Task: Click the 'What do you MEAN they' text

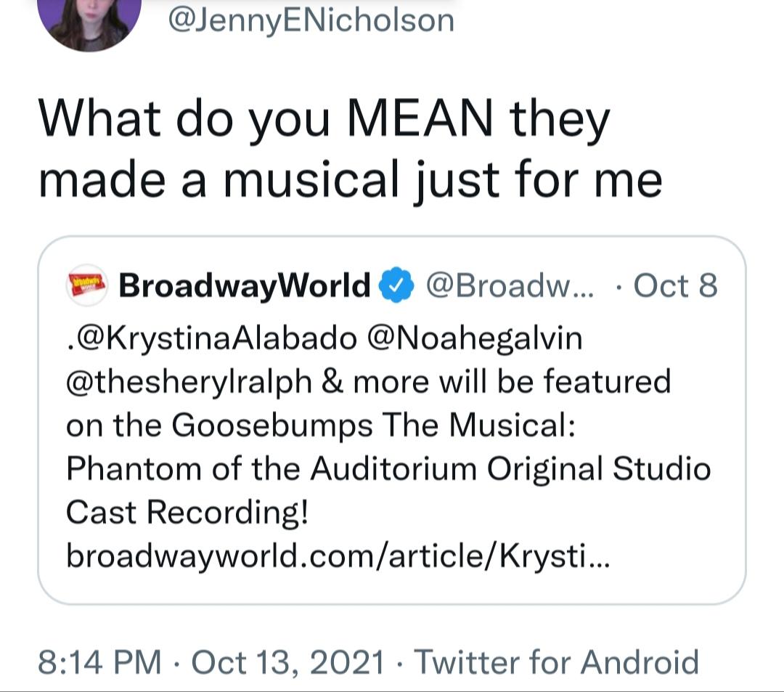Action: pyautogui.click(x=324, y=121)
